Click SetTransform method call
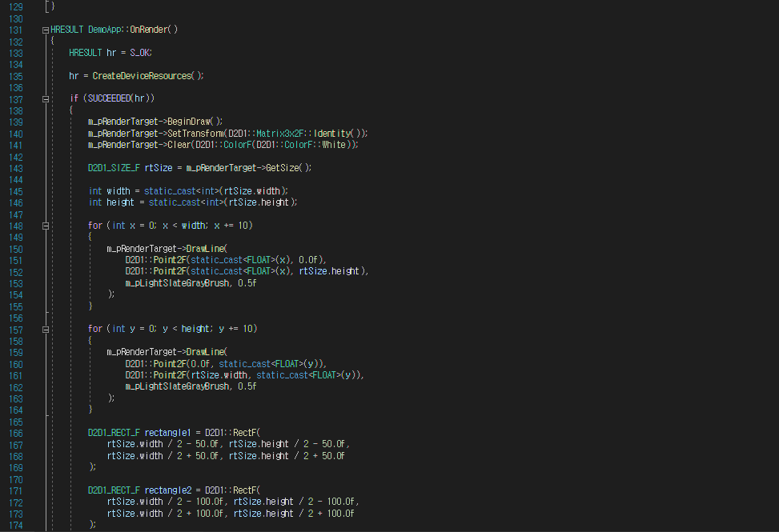This screenshot has width=779, height=532. 195,134
